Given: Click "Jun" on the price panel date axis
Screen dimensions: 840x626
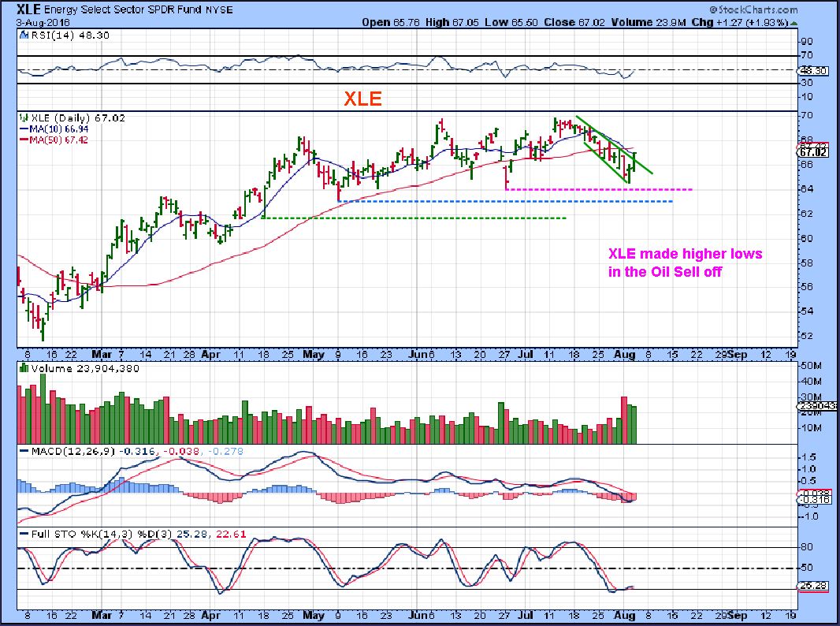Looking at the screenshot, I should pyautogui.click(x=418, y=355).
